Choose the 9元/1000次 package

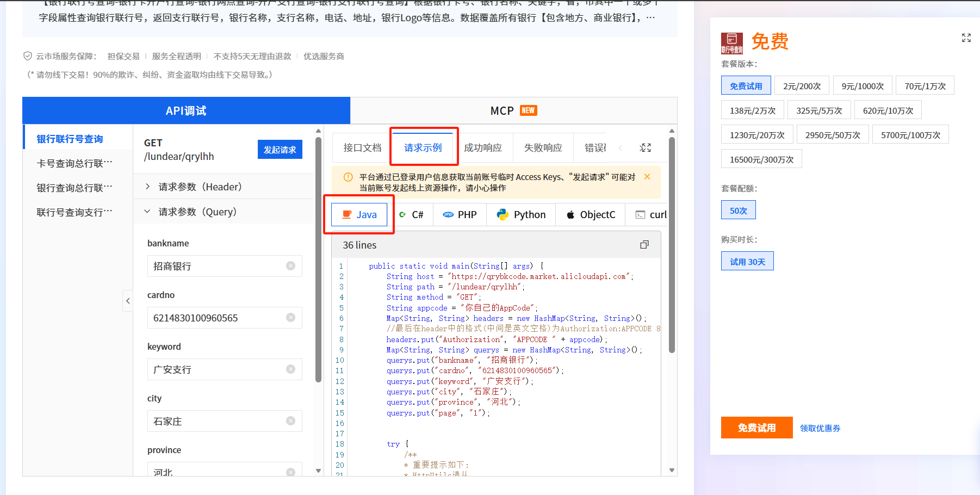tap(863, 85)
